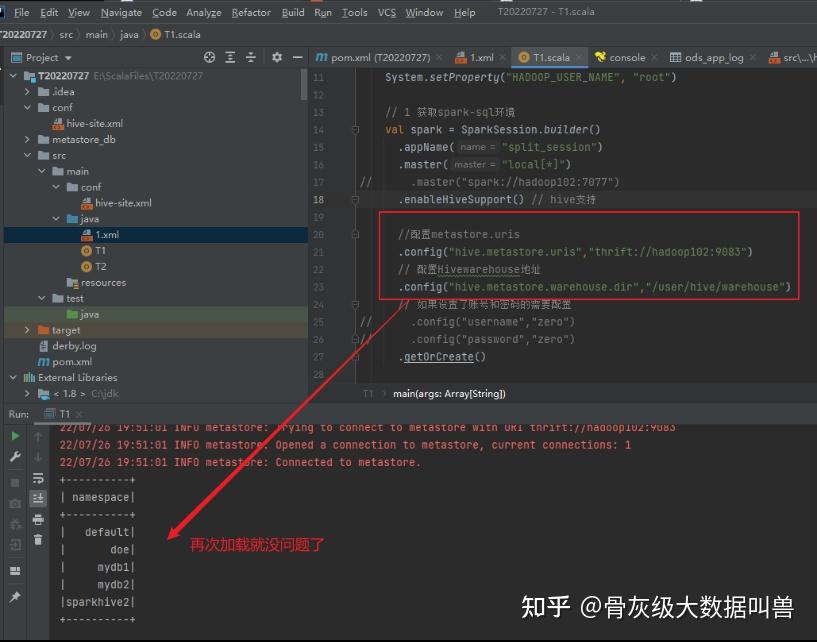
Task: Open the Build menu
Action: pyautogui.click(x=293, y=13)
